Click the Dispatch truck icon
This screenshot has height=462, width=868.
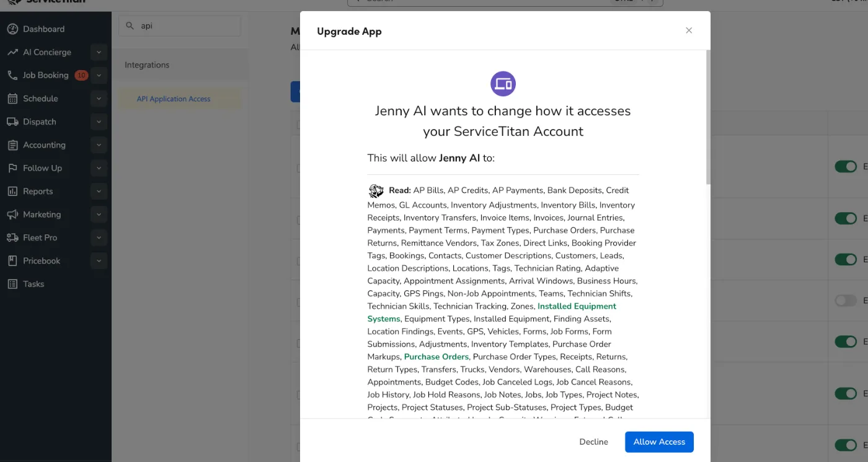click(x=12, y=122)
